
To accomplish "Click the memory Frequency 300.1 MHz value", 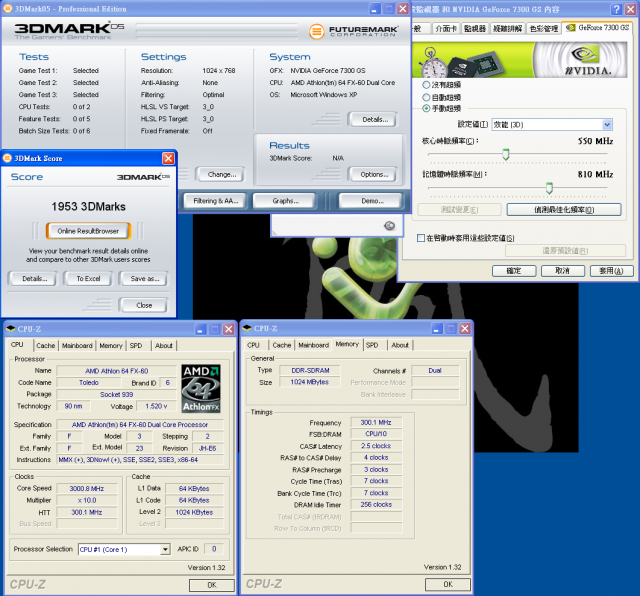I will click(x=376, y=423).
